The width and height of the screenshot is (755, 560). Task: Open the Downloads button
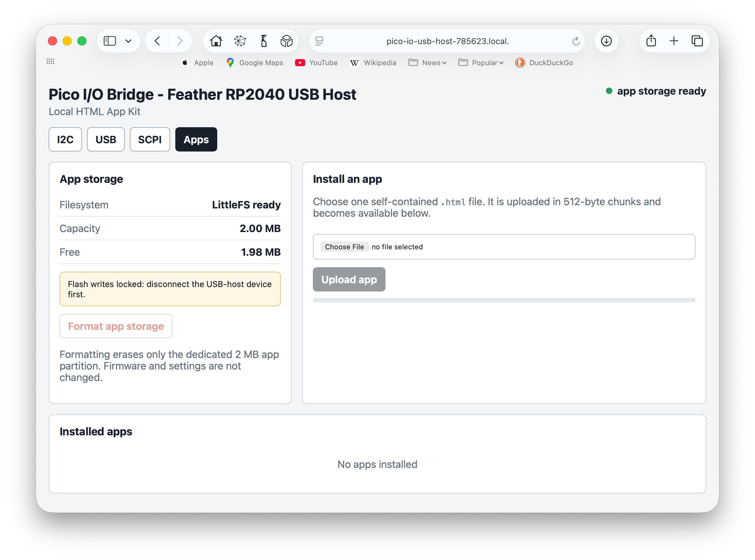[606, 41]
